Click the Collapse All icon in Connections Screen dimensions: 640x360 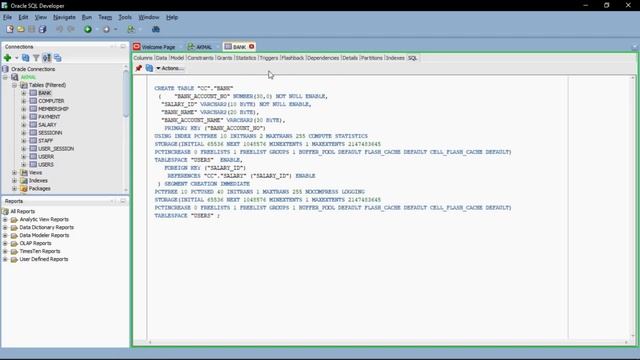pyautogui.click(x=58, y=58)
